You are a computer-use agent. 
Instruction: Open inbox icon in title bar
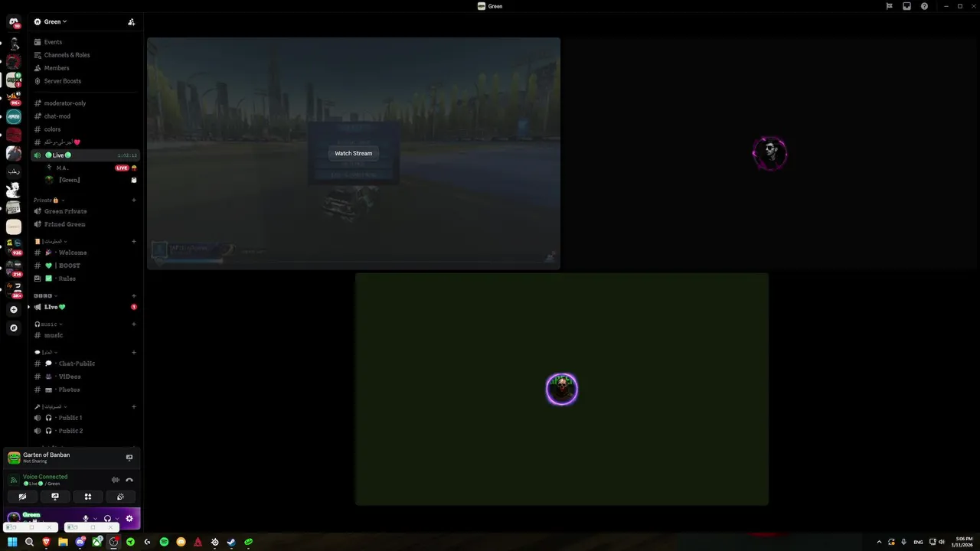(906, 6)
